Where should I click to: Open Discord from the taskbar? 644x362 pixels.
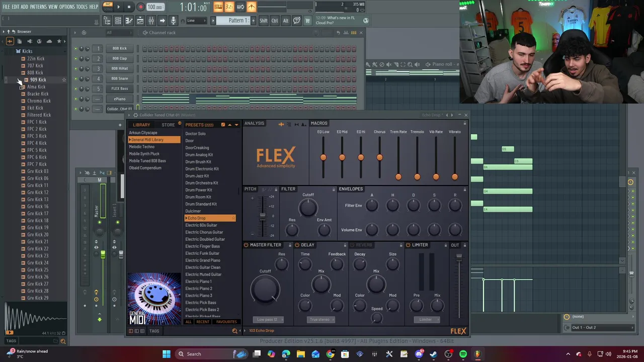click(419, 354)
